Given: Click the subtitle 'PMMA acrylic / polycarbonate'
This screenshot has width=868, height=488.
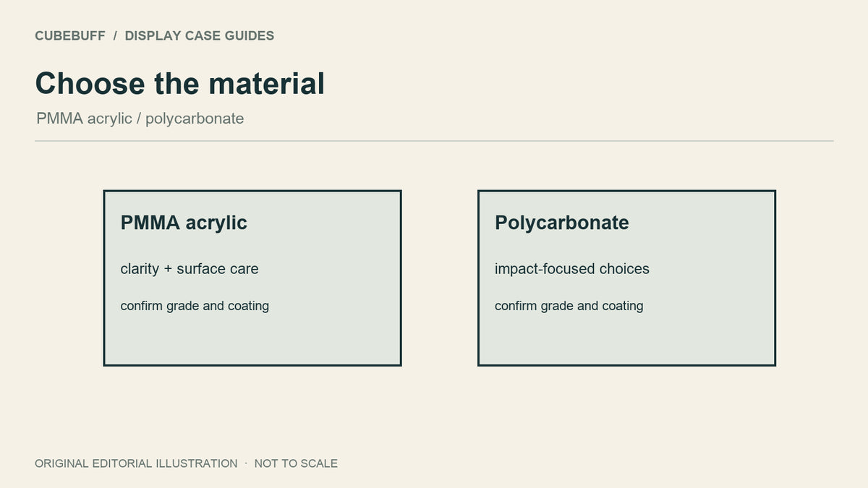Looking at the screenshot, I should (x=140, y=119).
